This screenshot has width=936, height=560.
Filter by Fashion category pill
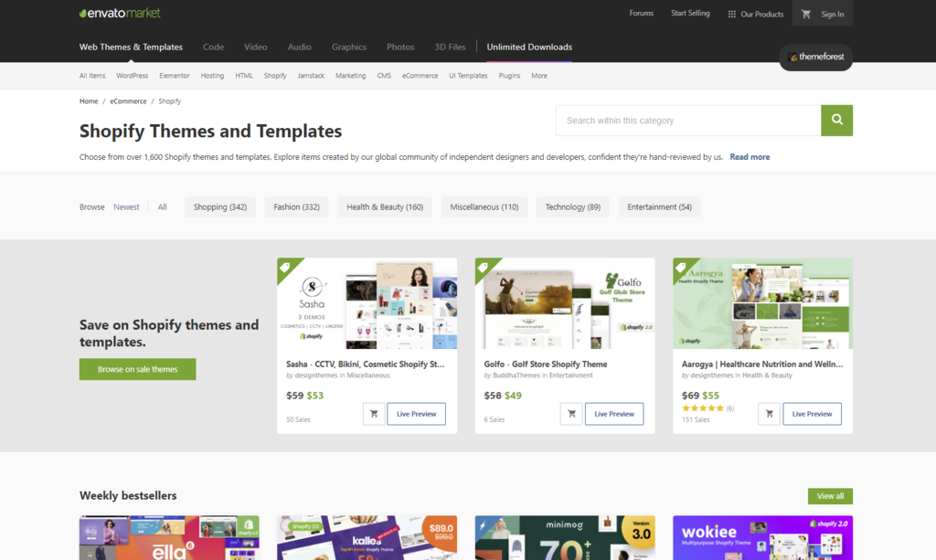click(x=296, y=206)
